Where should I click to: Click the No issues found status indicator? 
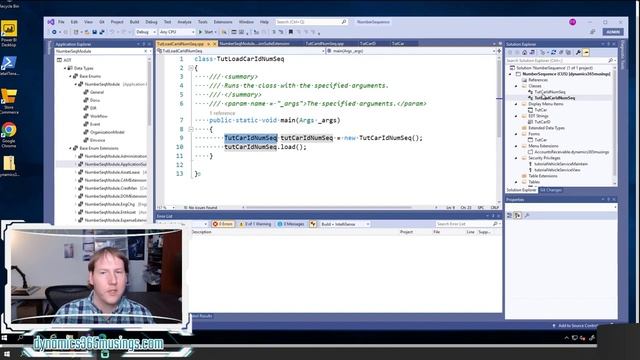click(200, 208)
